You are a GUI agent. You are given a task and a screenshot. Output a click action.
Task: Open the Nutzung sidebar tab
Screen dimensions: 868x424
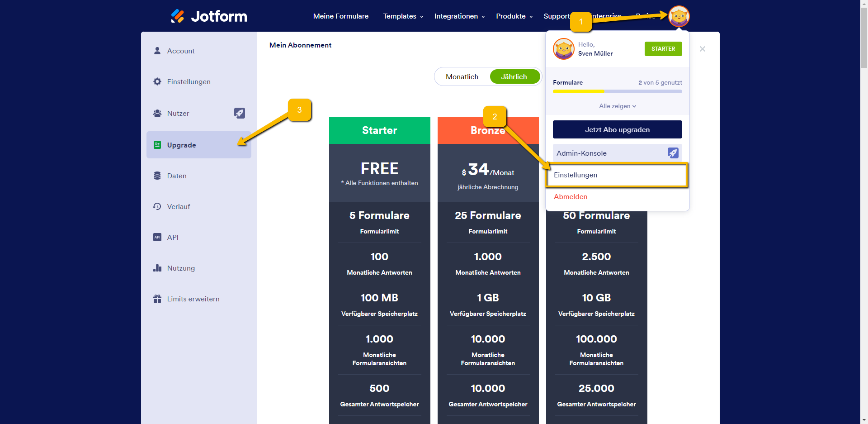199,268
